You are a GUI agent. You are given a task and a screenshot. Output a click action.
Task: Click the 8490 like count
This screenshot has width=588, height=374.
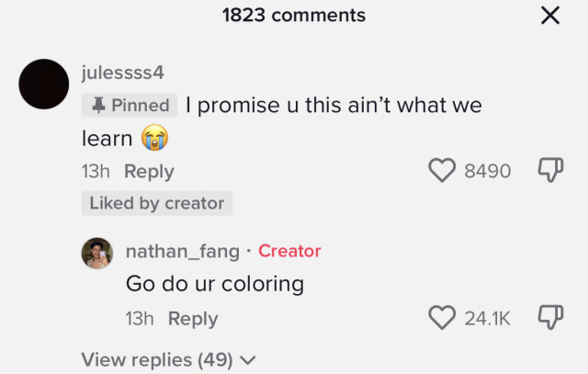[488, 171]
